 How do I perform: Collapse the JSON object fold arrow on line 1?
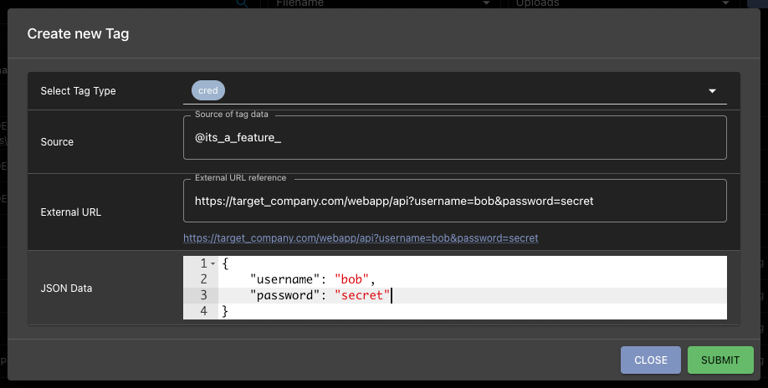click(213, 264)
